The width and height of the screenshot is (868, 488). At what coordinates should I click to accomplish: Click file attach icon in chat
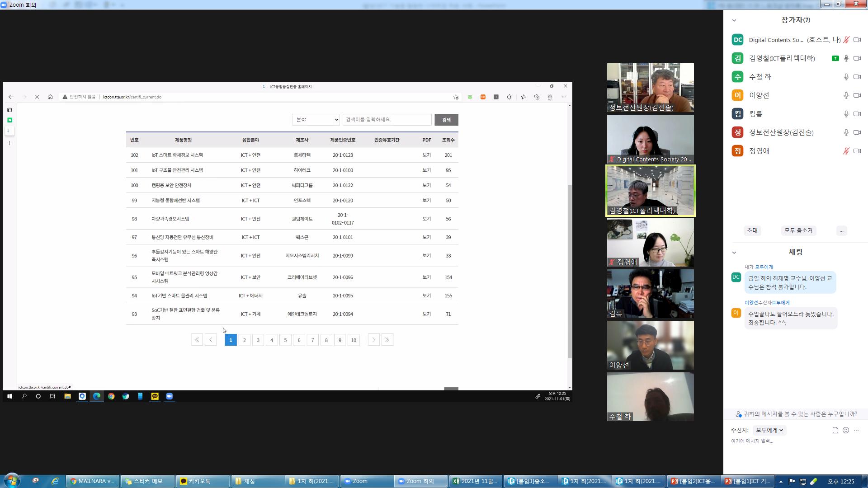point(835,430)
